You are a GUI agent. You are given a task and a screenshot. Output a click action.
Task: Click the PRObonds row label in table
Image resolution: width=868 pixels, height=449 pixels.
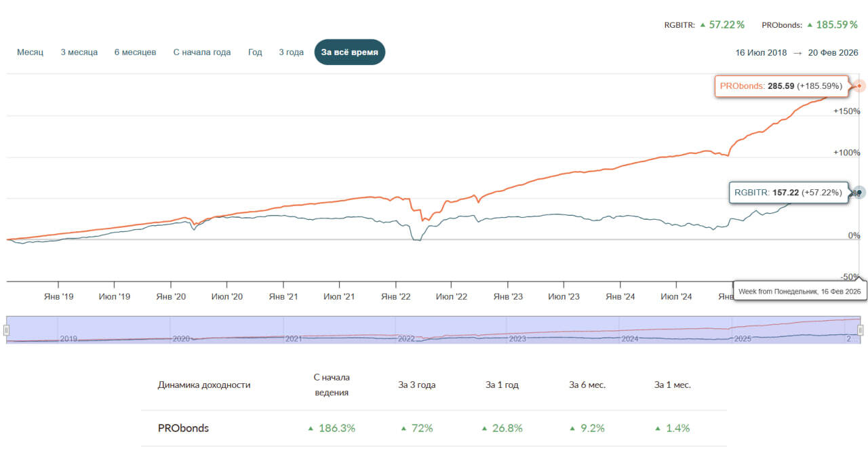tap(183, 428)
